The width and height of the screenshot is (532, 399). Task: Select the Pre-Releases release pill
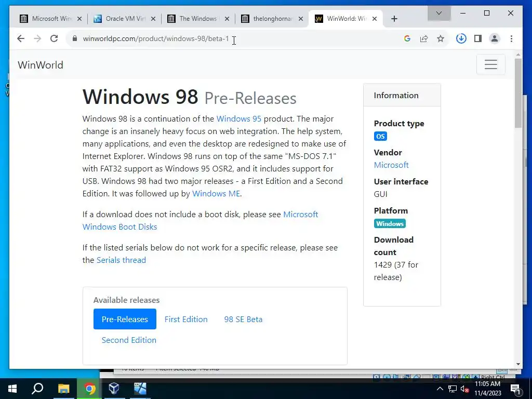pos(125,319)
